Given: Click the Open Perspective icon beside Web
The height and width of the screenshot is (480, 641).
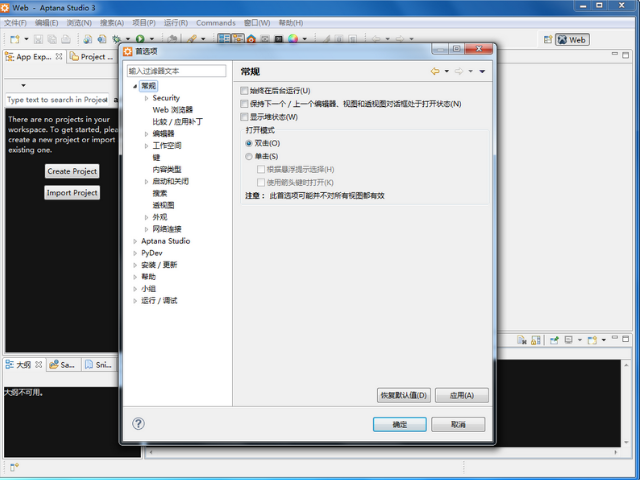Looking at the screenshot, I should tap(548, 40).
